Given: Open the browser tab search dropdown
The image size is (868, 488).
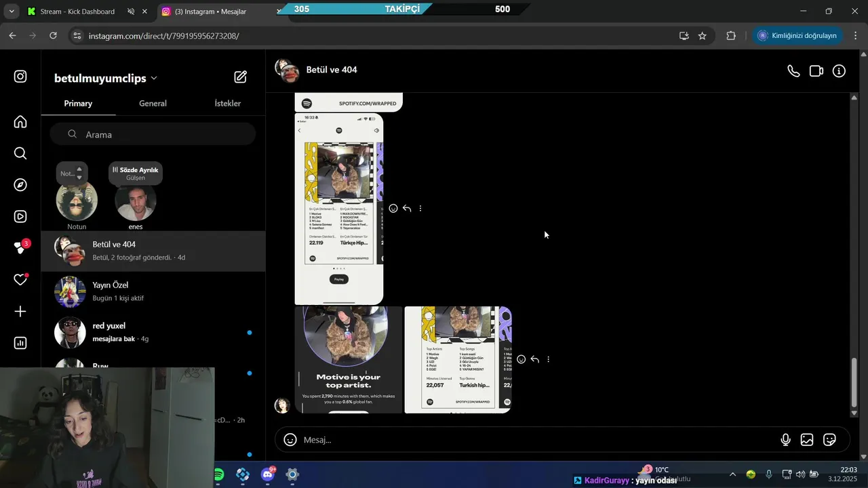Looking at the screenshot, I should click(12, 12).
